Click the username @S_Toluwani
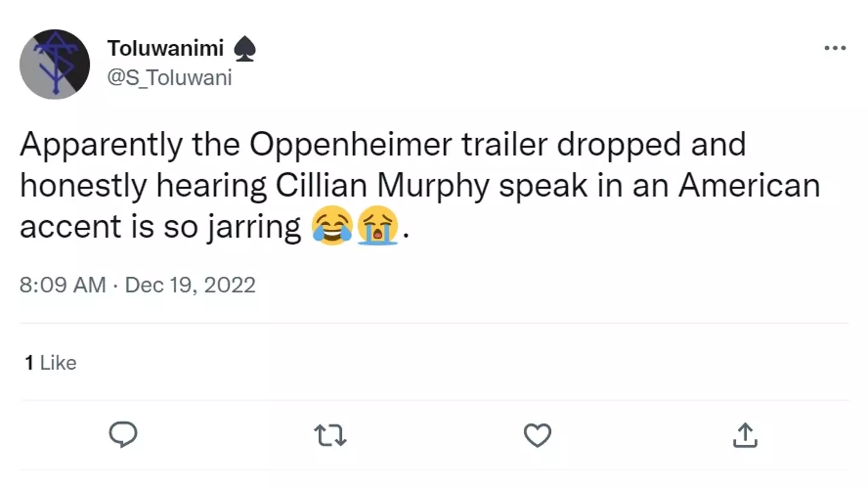This screenshot has height=489, width=868. 171,77
